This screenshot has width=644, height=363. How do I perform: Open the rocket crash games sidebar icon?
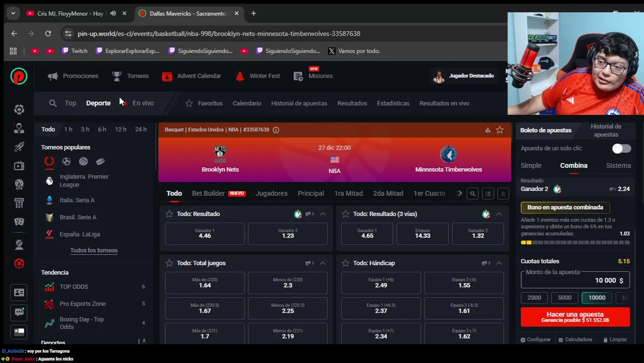19,147
